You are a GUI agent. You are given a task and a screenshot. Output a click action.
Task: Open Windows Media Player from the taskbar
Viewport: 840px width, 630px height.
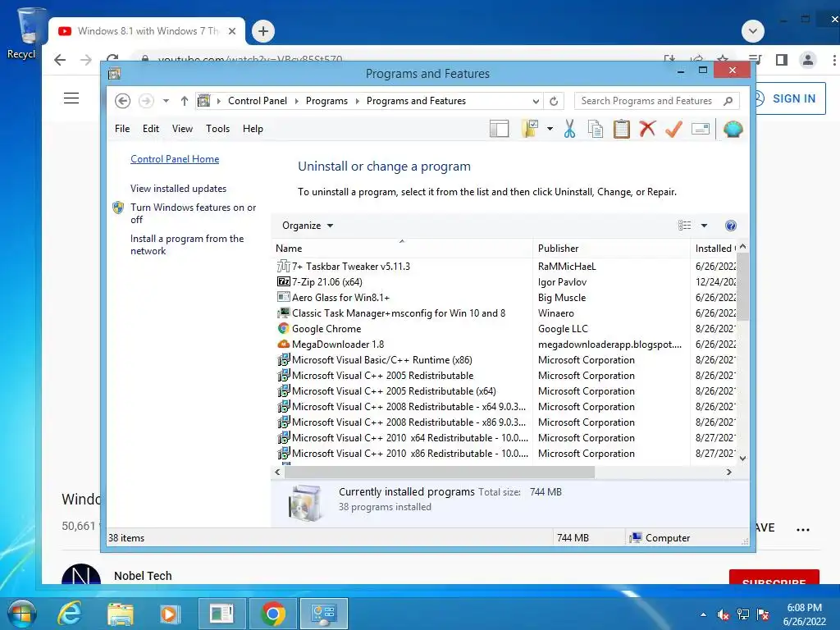click(169, 614)
